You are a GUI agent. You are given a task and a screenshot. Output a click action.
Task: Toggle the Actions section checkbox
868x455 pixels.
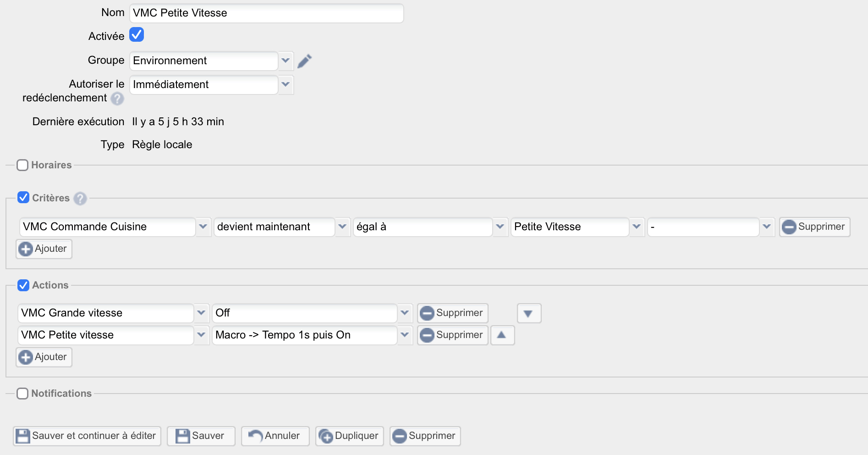tap(23, 285)
